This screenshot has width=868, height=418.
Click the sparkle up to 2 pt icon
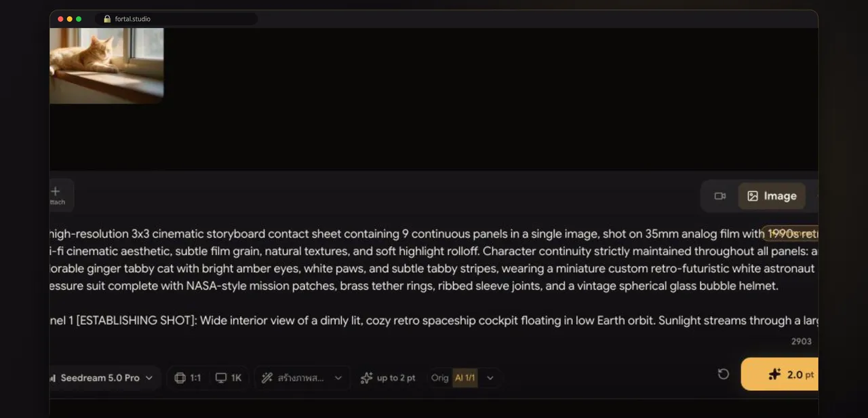tap(367, 378)
